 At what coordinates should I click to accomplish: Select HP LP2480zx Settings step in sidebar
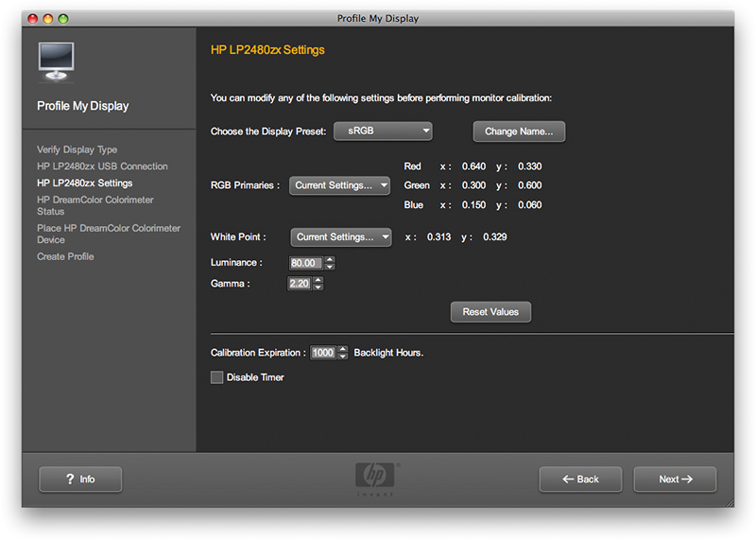85,183
